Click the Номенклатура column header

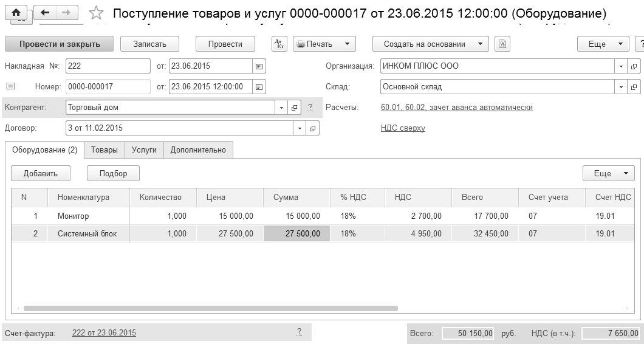[89, 198]
